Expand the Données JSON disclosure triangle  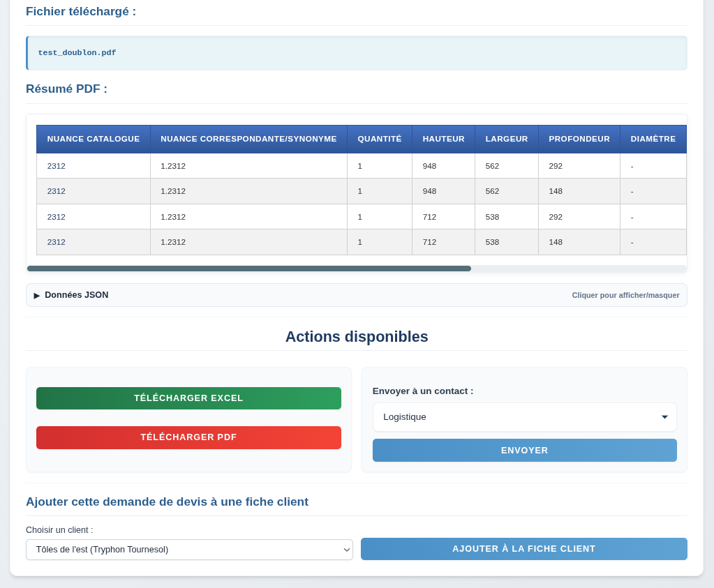click(37, 295)
